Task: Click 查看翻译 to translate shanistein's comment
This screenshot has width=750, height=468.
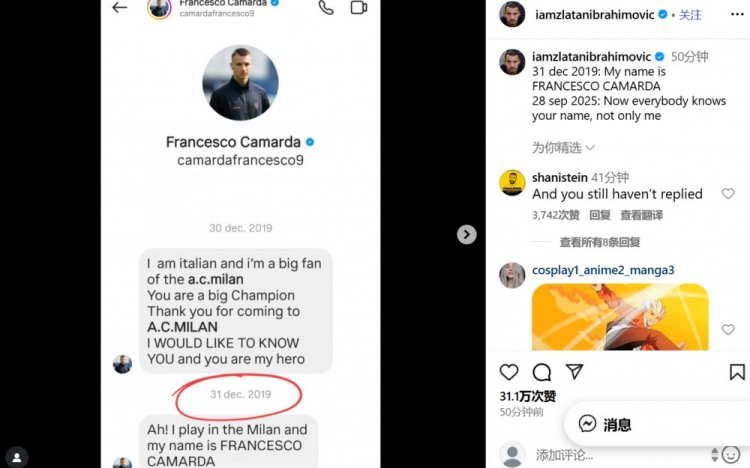Action: (x=641, y=215)
